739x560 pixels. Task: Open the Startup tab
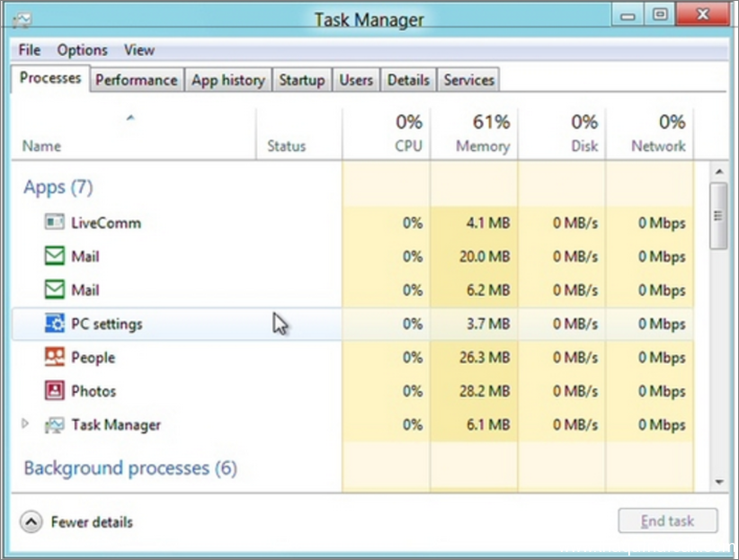coord(302,80)
